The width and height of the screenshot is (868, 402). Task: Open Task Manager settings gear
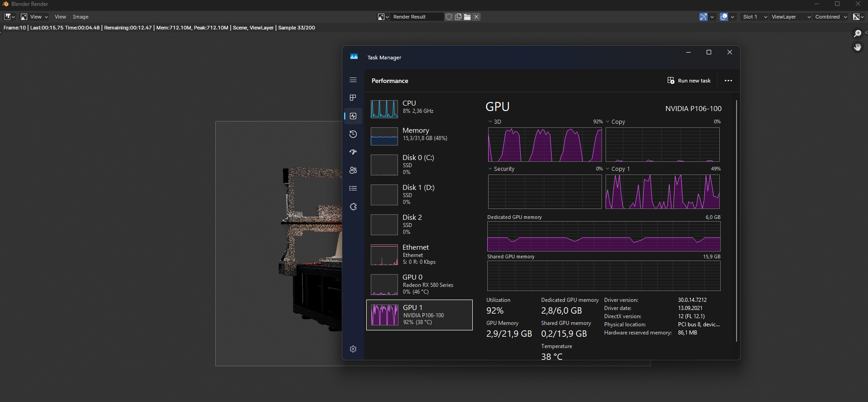(353, 349)
